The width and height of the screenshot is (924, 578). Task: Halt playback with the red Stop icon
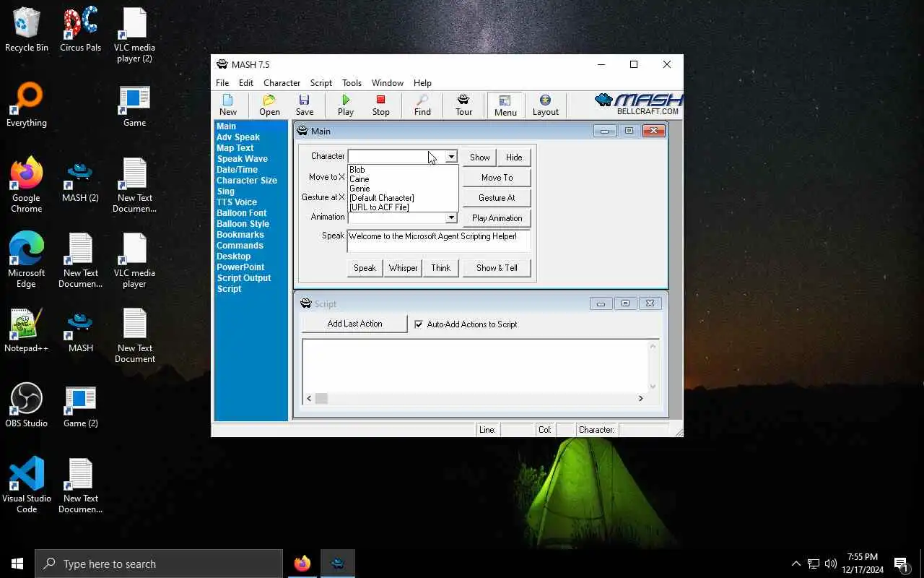coord(380,105)
